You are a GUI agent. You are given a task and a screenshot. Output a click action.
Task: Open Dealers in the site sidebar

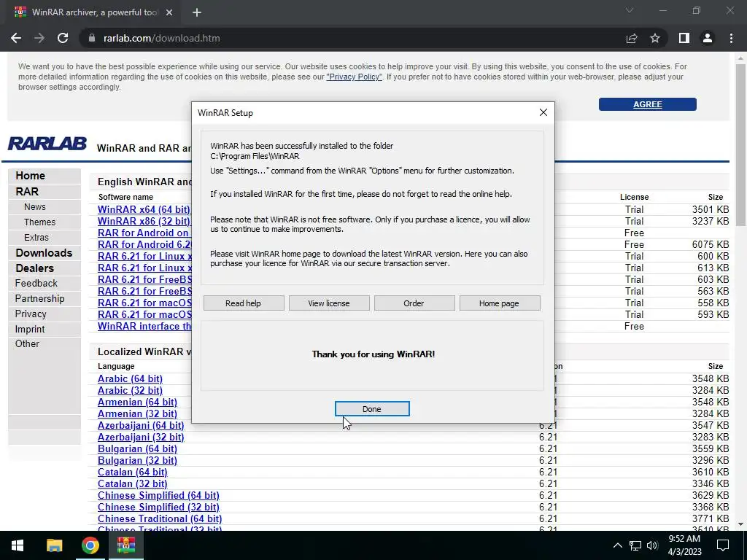[x=35, y=268]
